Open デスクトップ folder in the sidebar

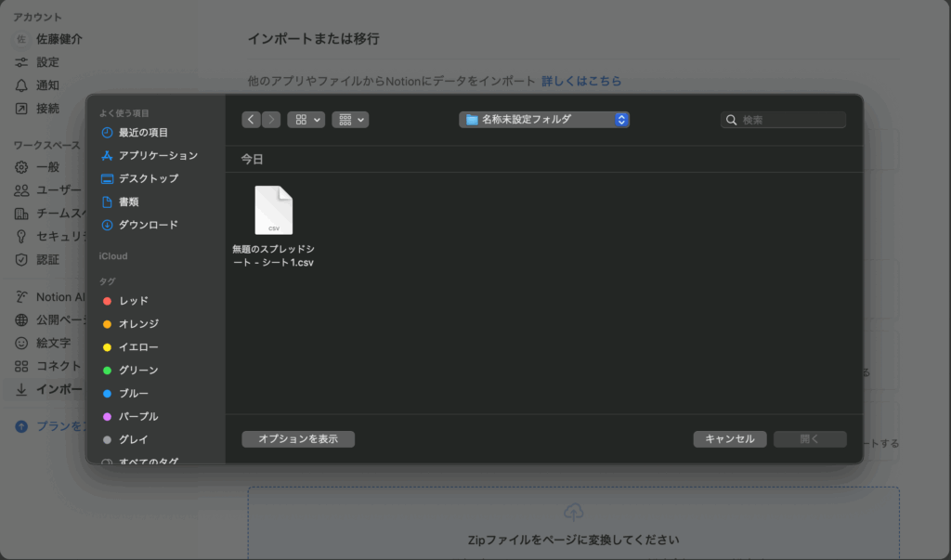pos(149,178)
